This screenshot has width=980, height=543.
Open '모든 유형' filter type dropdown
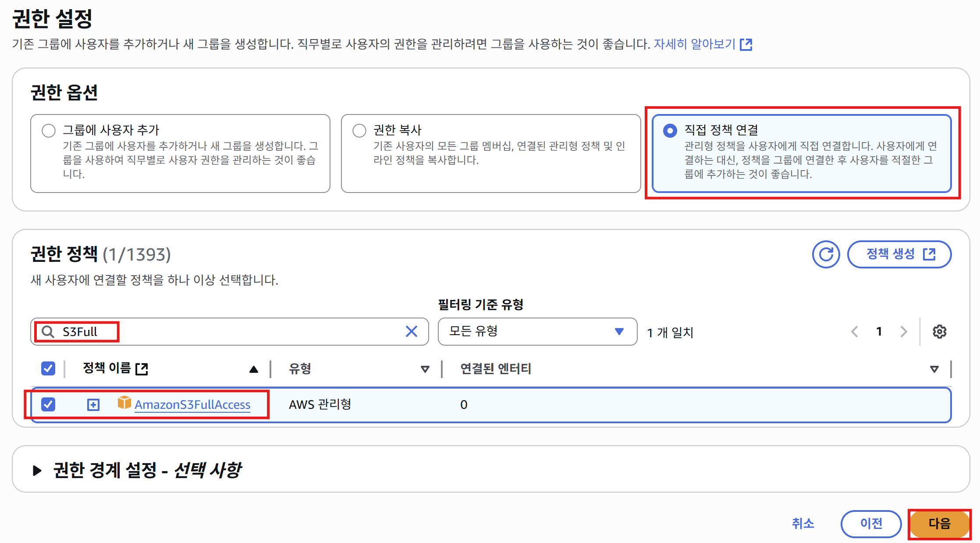point(537,332)
